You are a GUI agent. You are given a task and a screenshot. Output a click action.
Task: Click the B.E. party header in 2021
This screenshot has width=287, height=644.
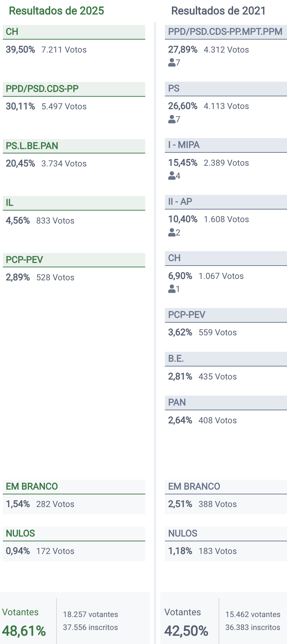[x=226, y=359]
